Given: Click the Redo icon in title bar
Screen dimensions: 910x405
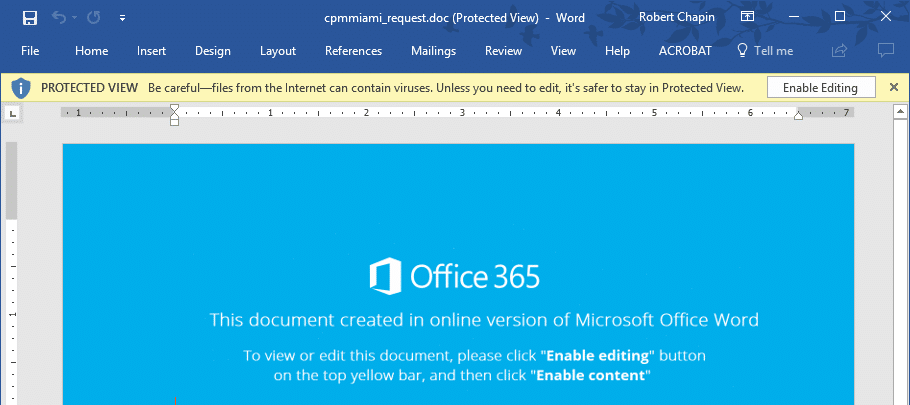Looking at the screenshot, I should pos(94,17).
